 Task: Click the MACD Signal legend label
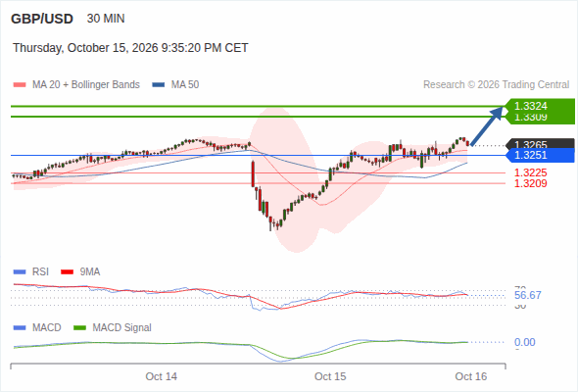coord(122,328)
